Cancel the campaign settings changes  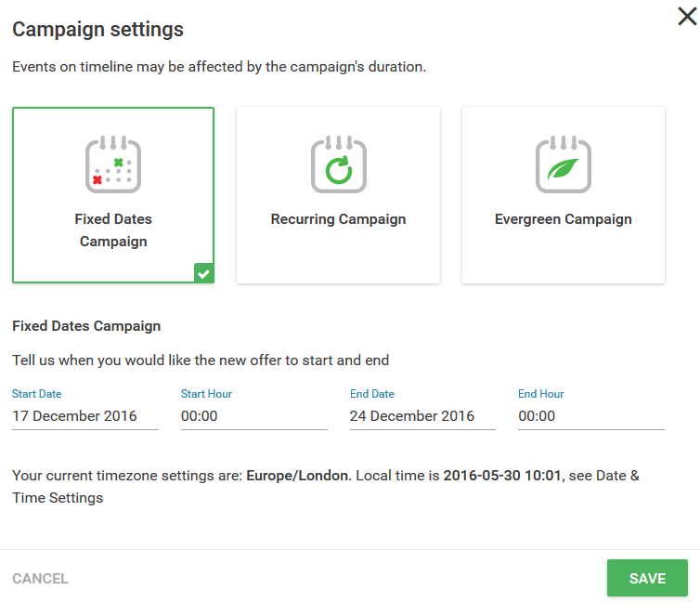click(x=40, y=579)
